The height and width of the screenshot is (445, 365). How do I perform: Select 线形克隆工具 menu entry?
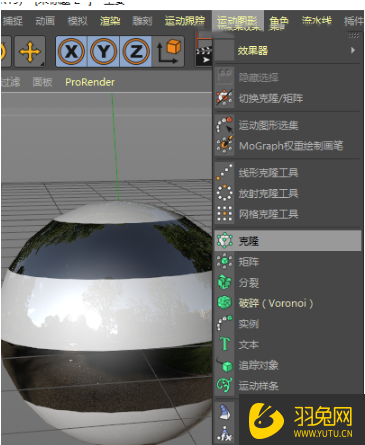coord(288,172)
